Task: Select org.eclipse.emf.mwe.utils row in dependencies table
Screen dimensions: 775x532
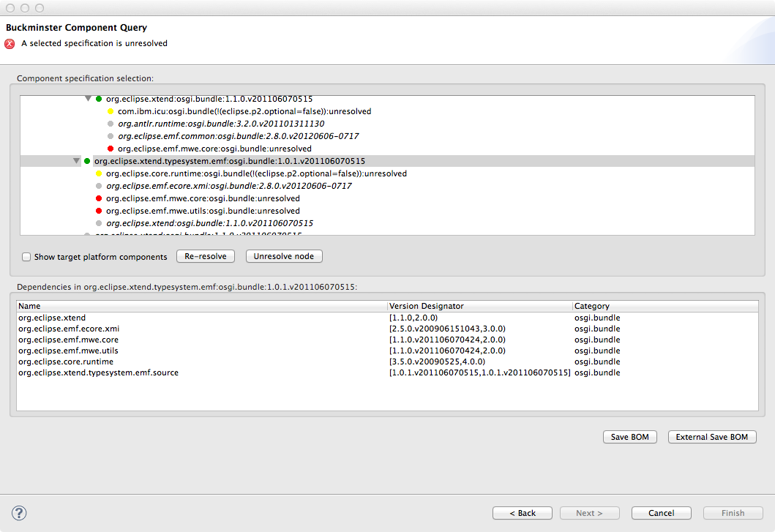Action: (388, 351)
